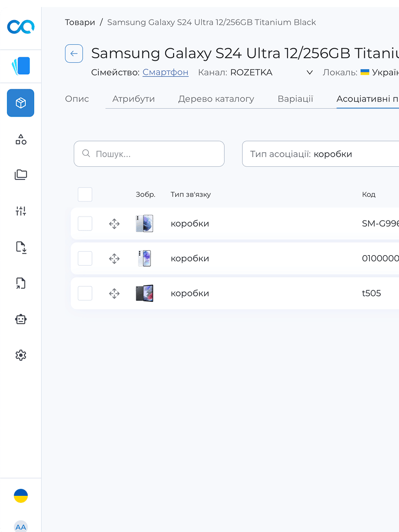The width and height of the screenshot is (399, 532).
Task: Open the sliders sidebar icon
Action: [21, 211]
